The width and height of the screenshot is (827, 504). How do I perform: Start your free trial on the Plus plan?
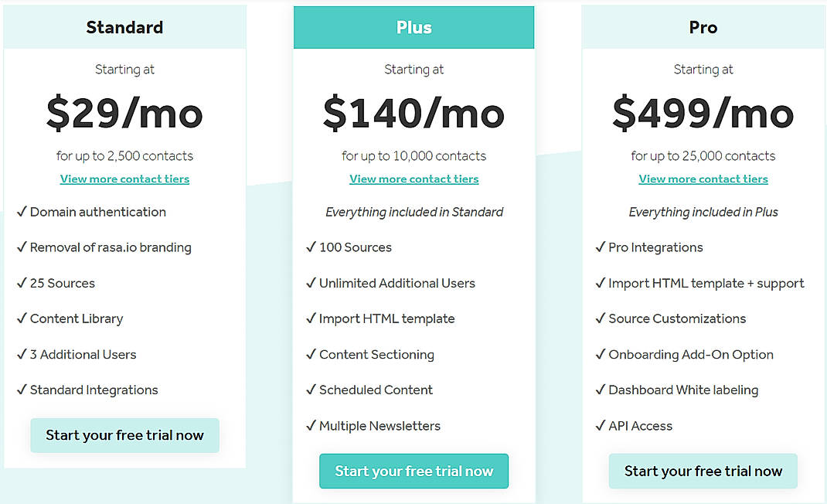tap(413, 471)
